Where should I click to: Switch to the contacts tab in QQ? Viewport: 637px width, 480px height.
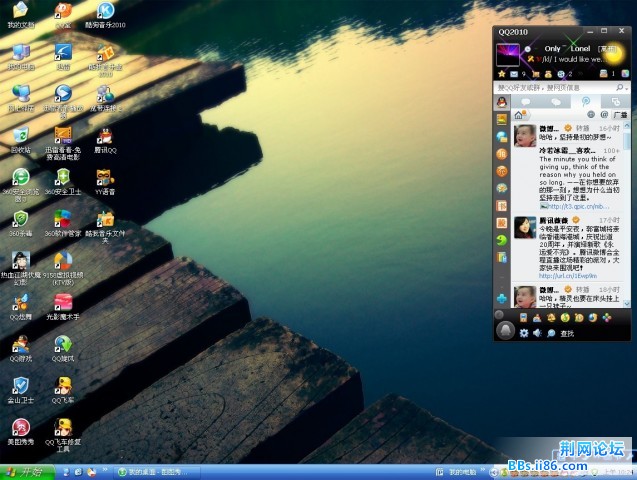click(x=523, y=102)
